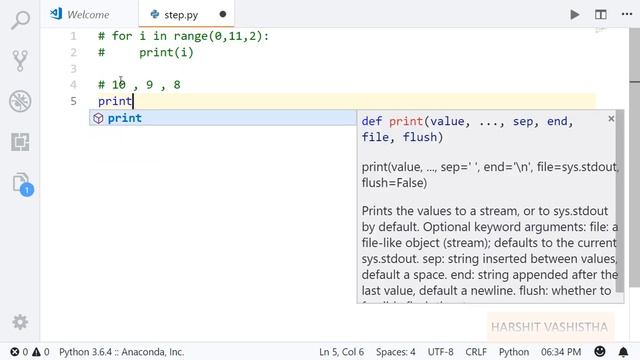Select the step.py tab
This screenshot has height=360, width=640.
[180, 15]
